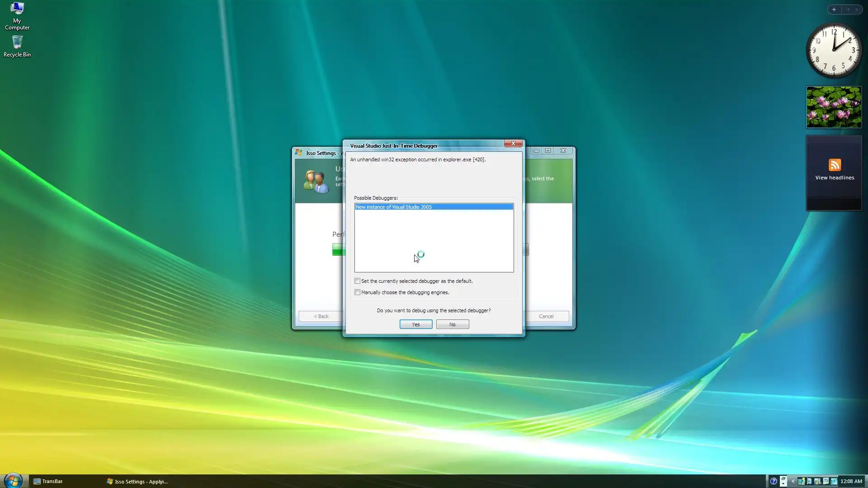Click Yes to debug with selected debugger
Screen dimensions: 868x488
[x=415, y=324]
